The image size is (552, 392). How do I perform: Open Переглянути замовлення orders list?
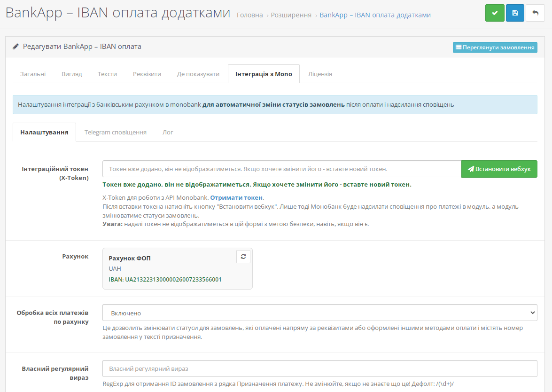click(495, 47)
